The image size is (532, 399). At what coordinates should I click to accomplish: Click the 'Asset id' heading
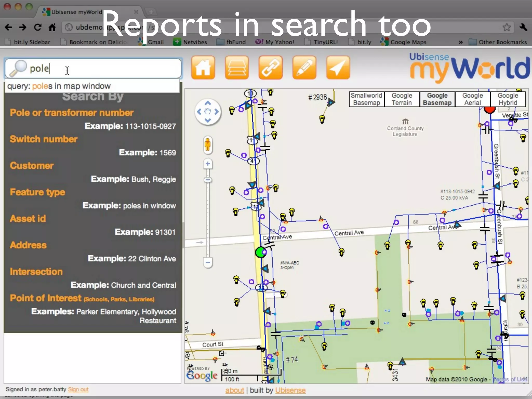28,218
